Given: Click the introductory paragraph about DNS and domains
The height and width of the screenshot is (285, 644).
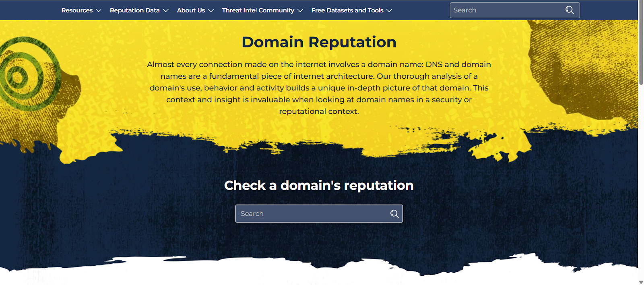Looking at the screenshot, I should click(319, 88).
